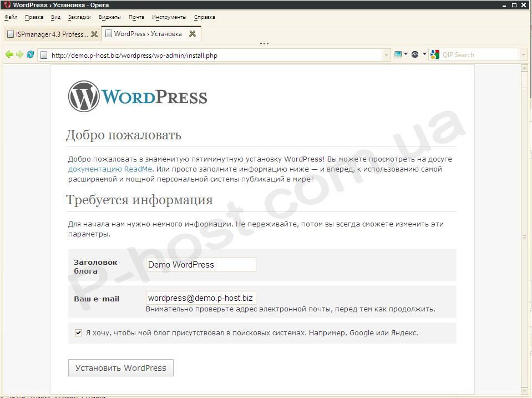532x398 pixels.
Task: Click the blue screen icon beside the address bar
Action: tap(398, 54)
